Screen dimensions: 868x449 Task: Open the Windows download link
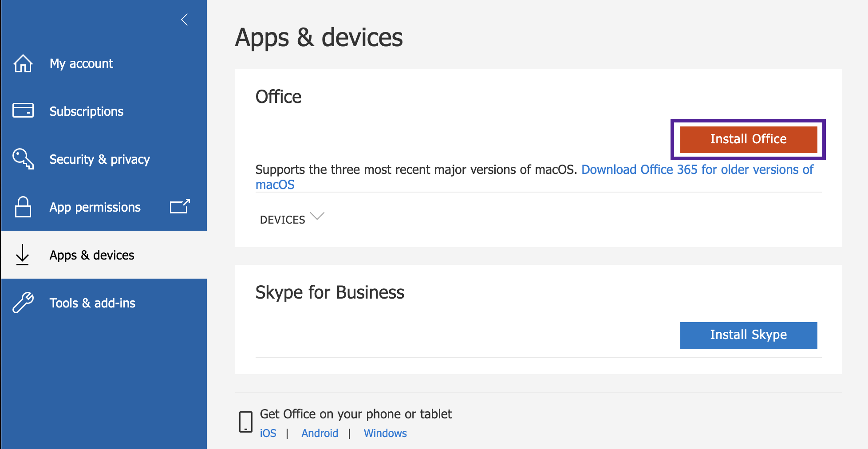[x=385, y=433]
